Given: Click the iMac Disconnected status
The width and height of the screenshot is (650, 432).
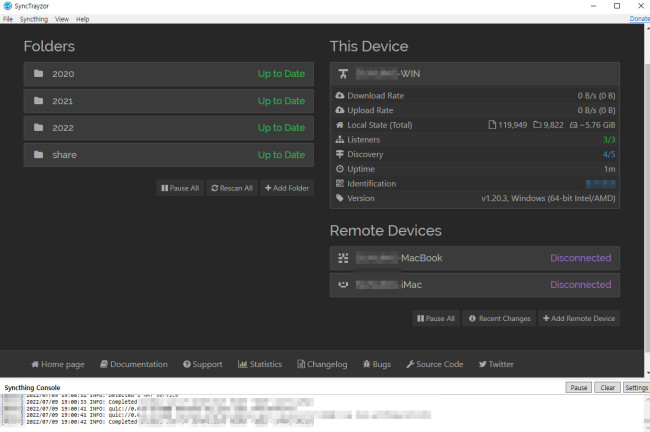Looking at the screenshot, I should 580,285.
